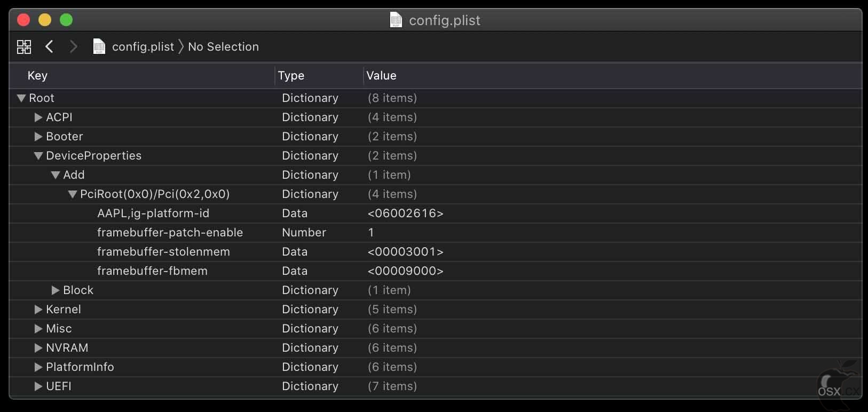
Task: Select the ACPI key label
Action: coord(59,117)
